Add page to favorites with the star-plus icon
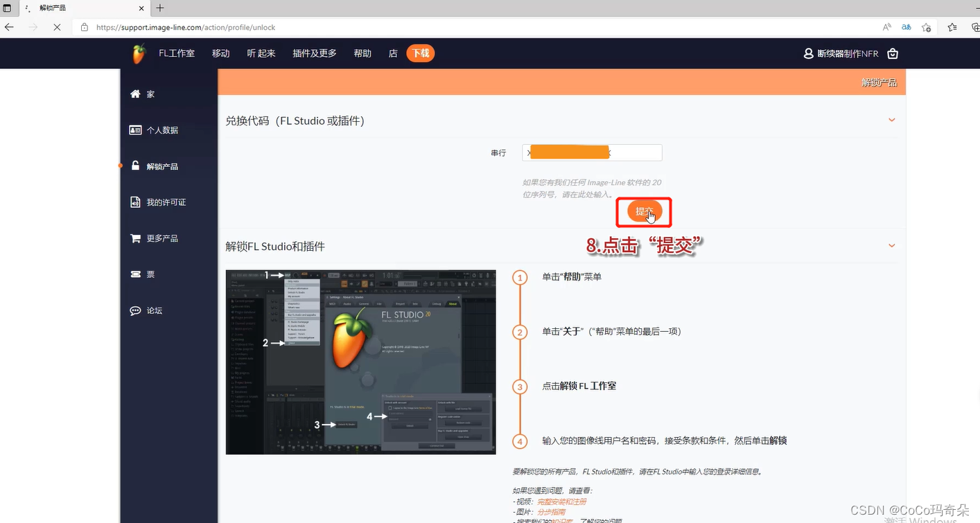 click(927, 27)
